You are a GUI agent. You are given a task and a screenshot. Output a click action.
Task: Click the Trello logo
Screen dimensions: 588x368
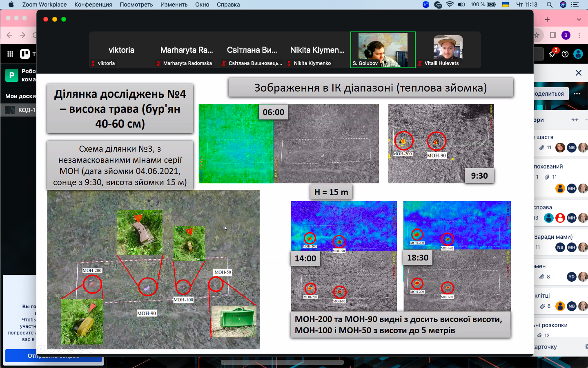(x=25, y=54)
